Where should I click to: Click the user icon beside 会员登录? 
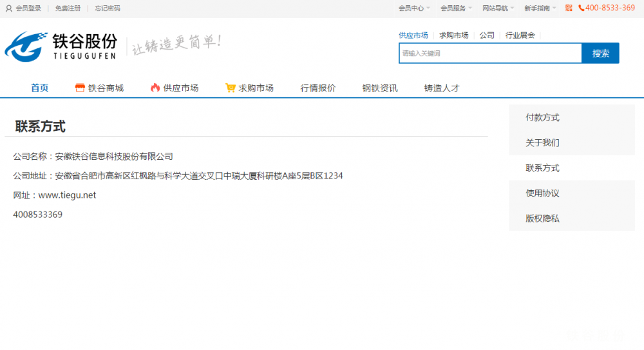[9, 8]
